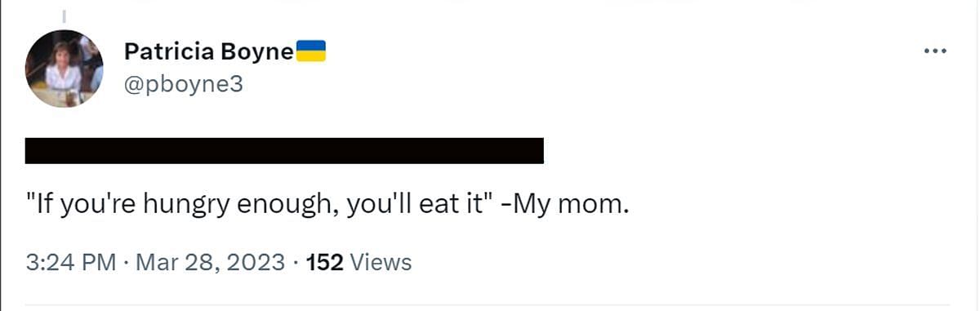Visit the @pboyne3 handle profile
The width and height of the screenshot is (980, 311).
[184, 84]
